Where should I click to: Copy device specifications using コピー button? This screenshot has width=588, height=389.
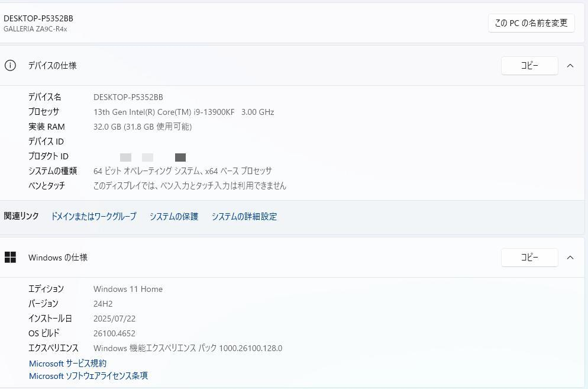(x=529, y=65)
